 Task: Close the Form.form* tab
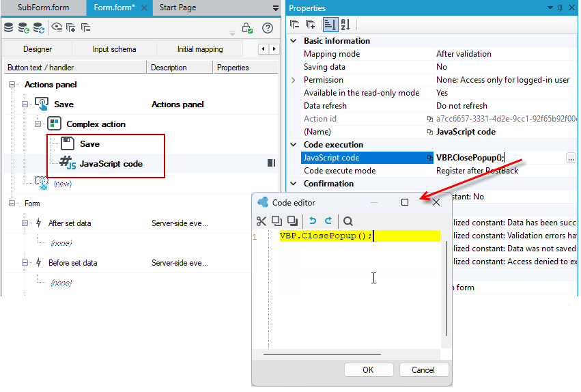click(x=144, y=8)
